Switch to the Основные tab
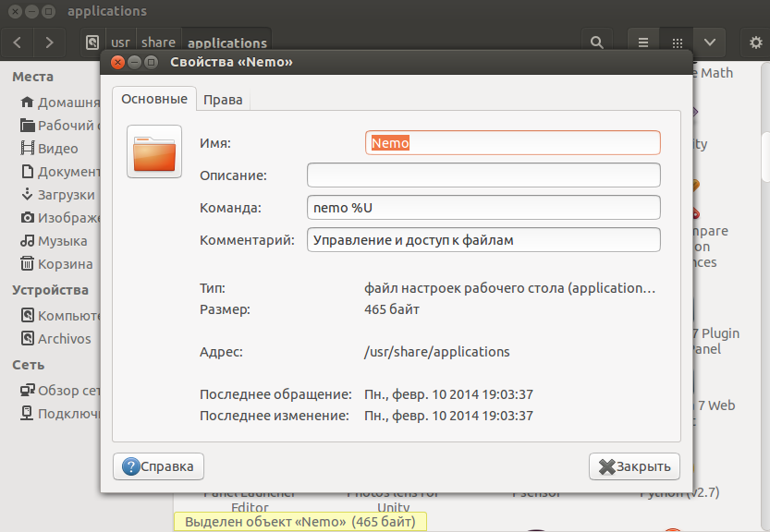Viewport: 770px width, 532px height. pyautogui.click(x=154, y=99)
